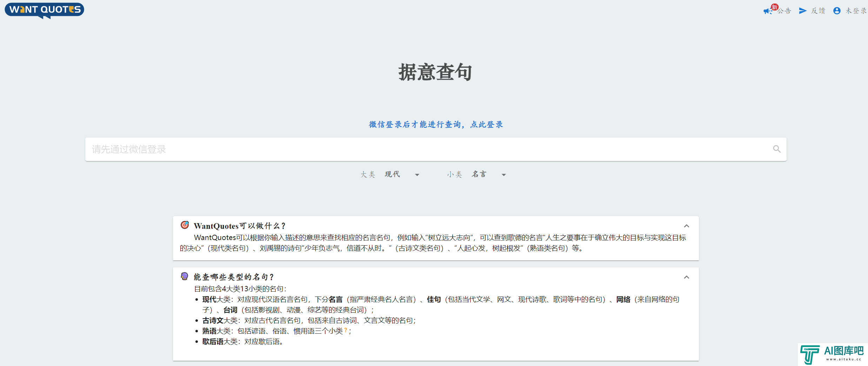
Task: Open the announcements megaphone icon
Action: click(768, 11)
